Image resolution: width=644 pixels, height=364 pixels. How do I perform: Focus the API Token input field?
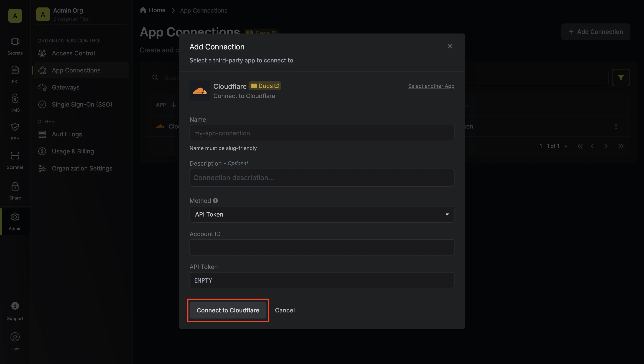point(322,280)
